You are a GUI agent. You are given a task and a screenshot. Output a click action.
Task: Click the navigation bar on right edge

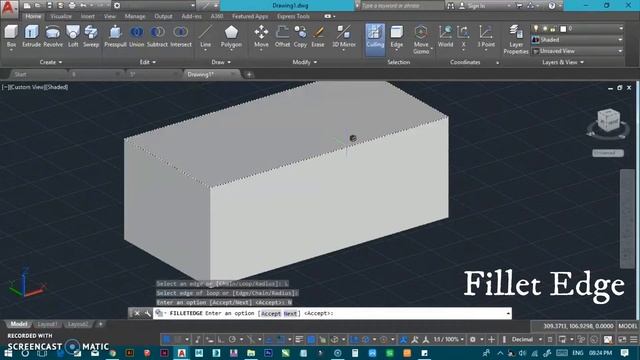click(x=627, y=218)
